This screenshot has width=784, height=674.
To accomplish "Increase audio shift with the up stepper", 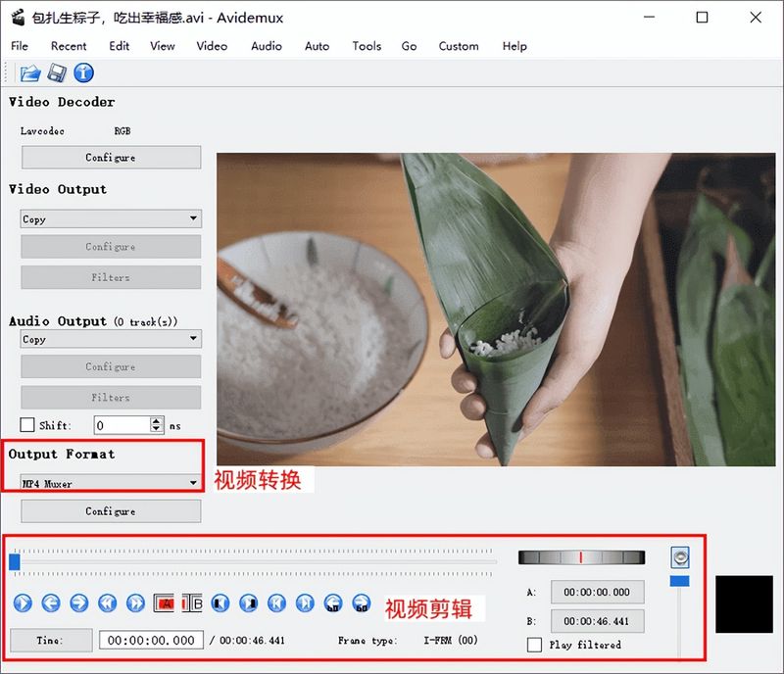I will [157, 421].
